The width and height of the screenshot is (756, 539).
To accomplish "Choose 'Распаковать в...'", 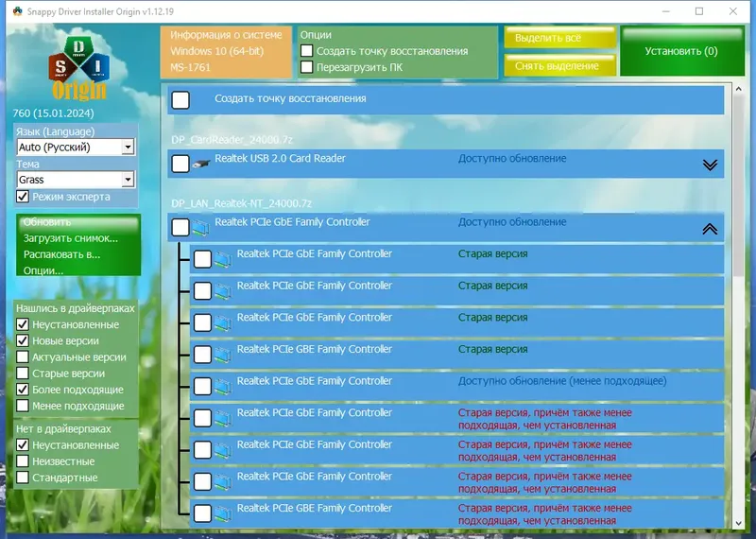I will point(61,254).
